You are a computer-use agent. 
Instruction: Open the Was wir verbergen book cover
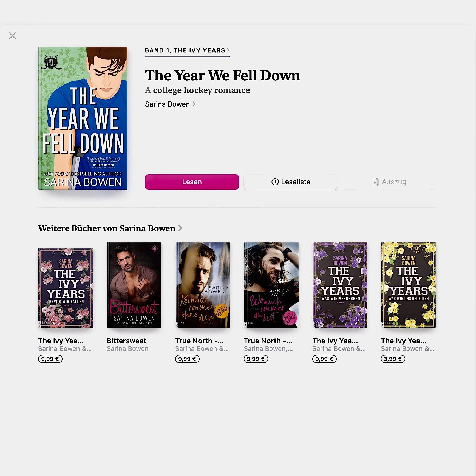[x=340, y=285]
